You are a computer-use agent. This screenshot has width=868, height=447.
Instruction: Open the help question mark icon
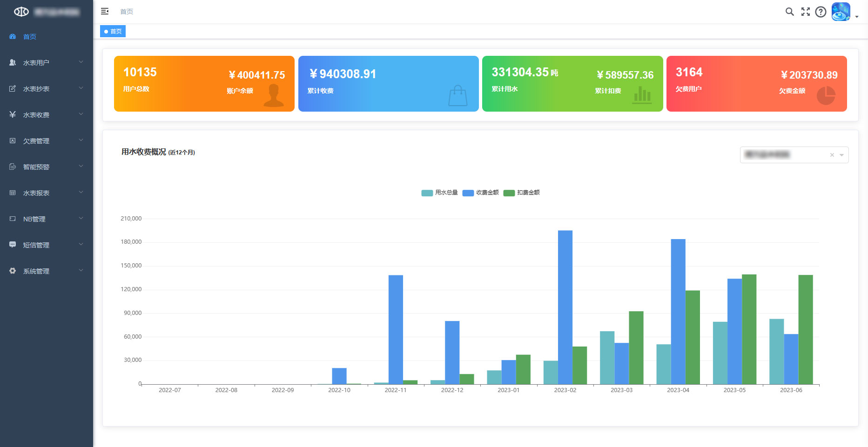(x=821, y=12)
